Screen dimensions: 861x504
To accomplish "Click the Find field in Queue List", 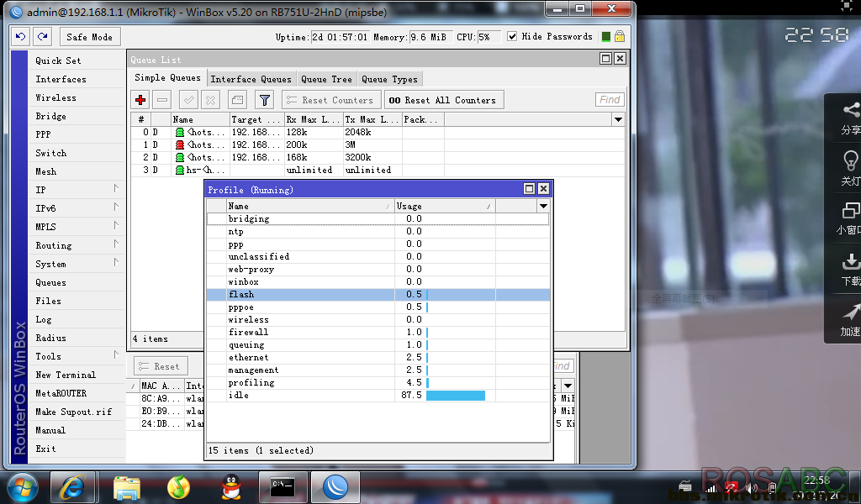I will point(610,100).
